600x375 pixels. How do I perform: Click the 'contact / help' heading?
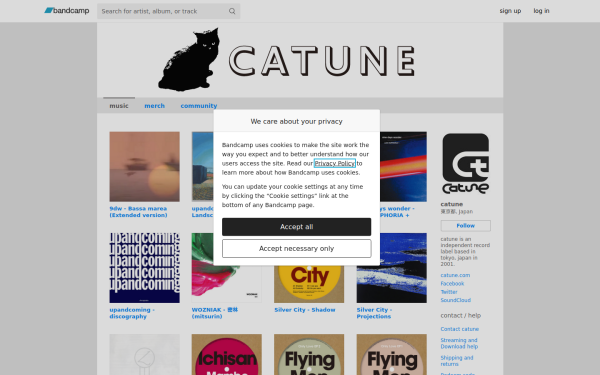pyautogui.click(x=460, y=316)
